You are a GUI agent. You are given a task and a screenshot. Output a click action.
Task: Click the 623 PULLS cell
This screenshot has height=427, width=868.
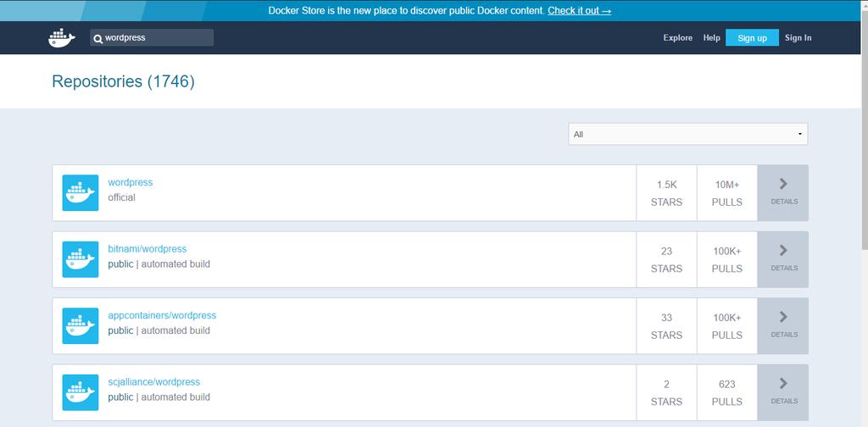(x=726, y=392)
